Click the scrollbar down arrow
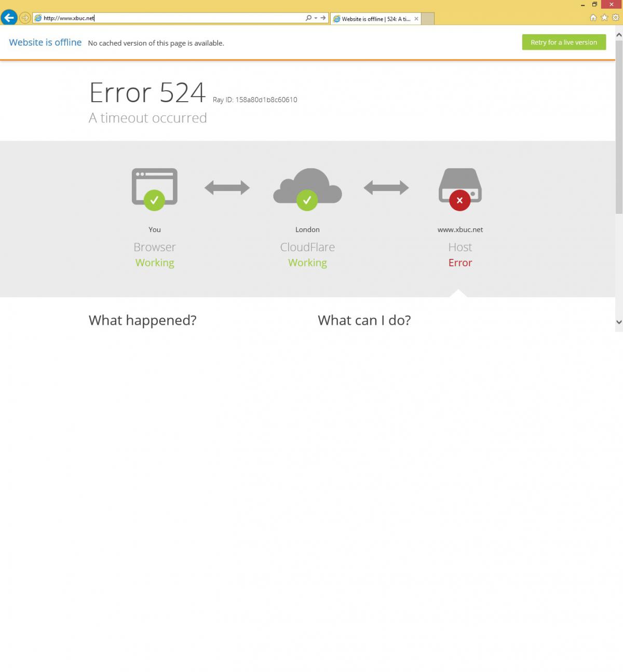The width and height of the screenshot is (623, 672). point(619,322)
